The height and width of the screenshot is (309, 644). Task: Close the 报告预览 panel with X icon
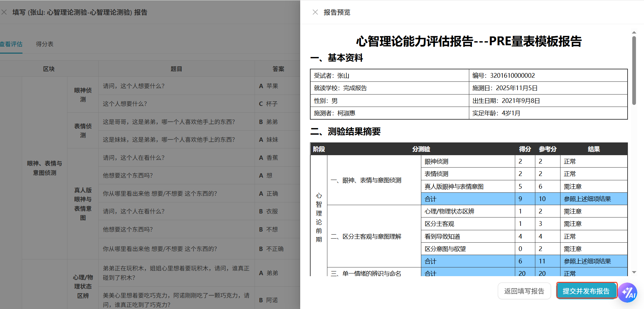coord(315,12)
